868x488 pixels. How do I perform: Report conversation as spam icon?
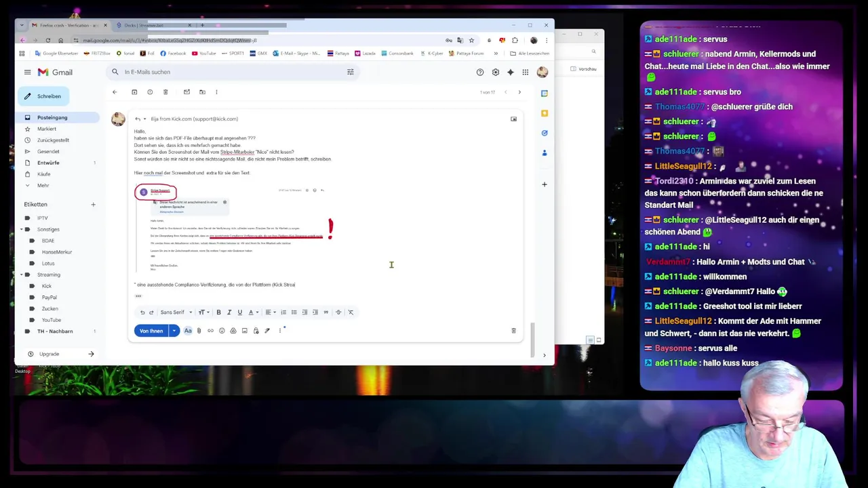[x=150, y=92]
